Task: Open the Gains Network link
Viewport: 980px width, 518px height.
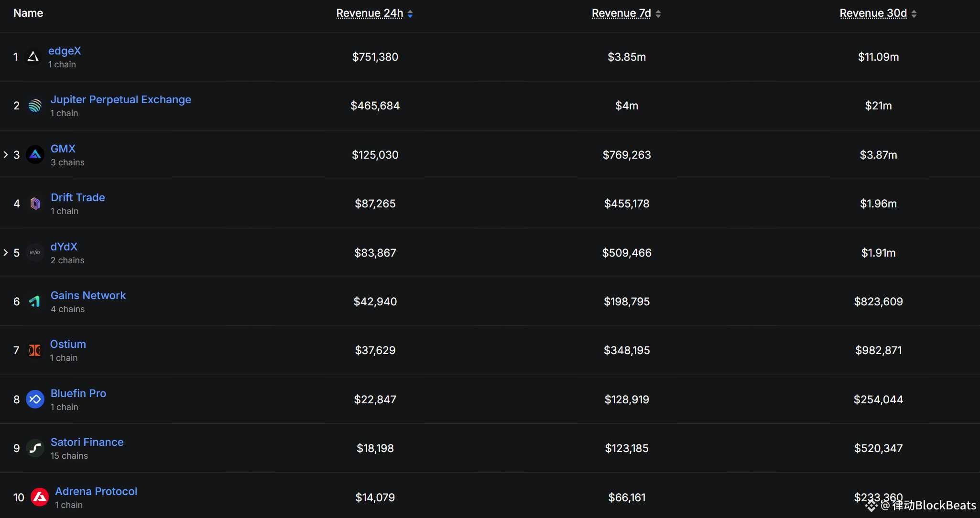Action: coord(88,295)
